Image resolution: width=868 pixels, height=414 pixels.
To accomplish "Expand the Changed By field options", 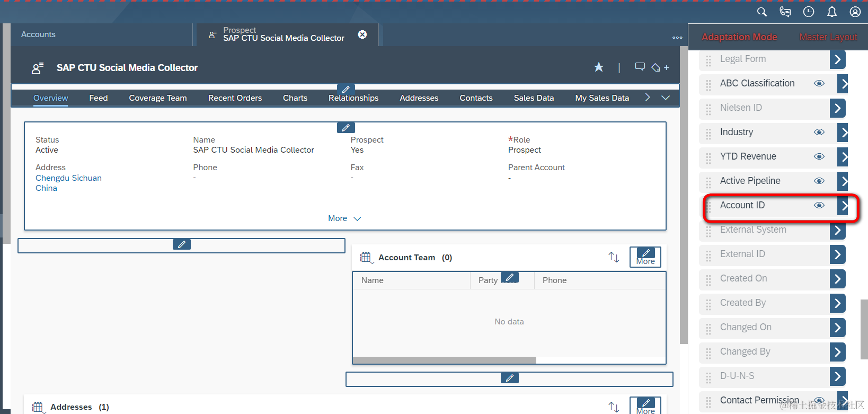I will 837,352.
